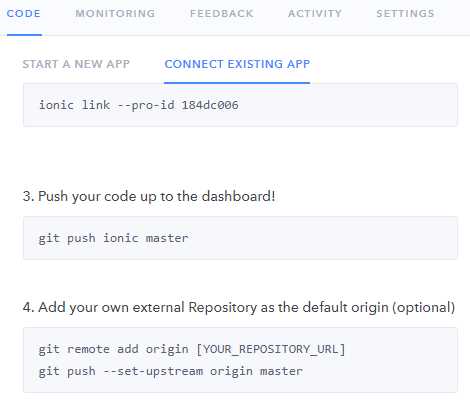The height and width of the screenshot is (402, 470).
Task: Switch to the MONITORING tab
Action: pos(115,14)
